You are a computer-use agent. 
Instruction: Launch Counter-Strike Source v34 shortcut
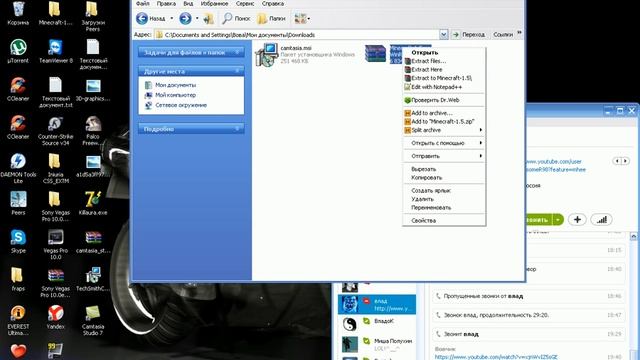click(56, 131)
